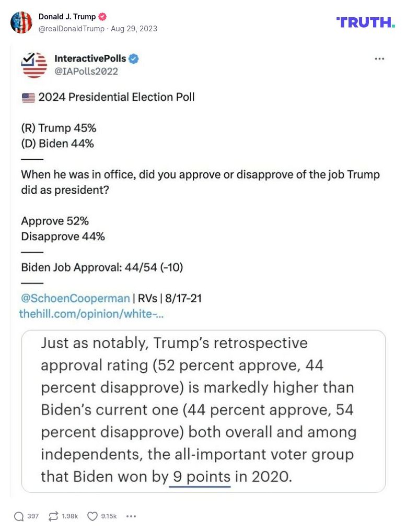Select the verified badge next to InteractivePolls

click(135, 59)
